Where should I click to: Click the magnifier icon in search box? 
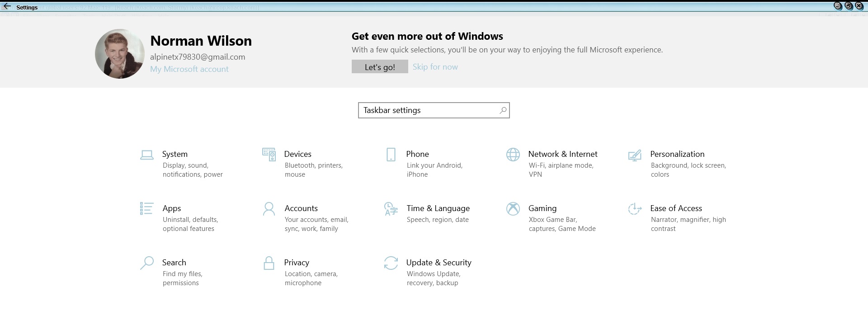tap(503, 110)
